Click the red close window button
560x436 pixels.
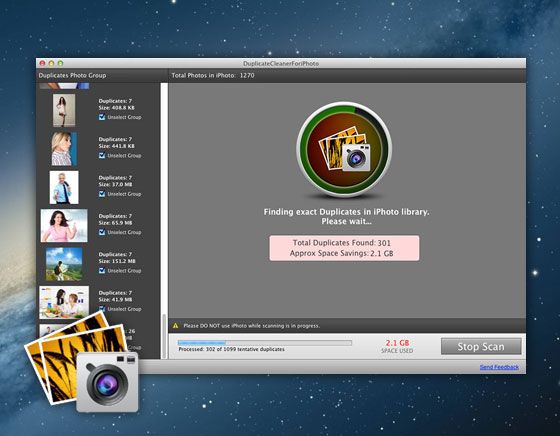pyautogui.click(x=42, y=63)
